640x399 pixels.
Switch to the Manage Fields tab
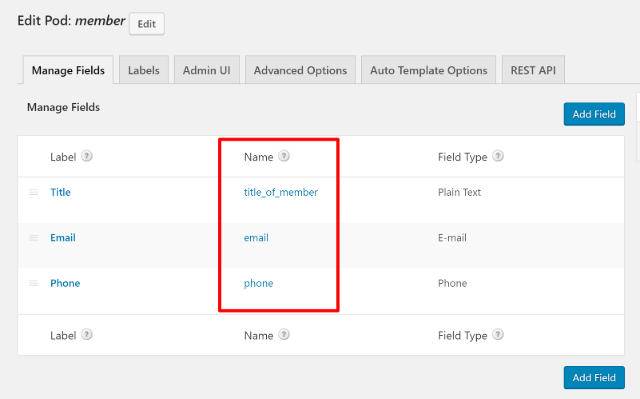click(x=68, y=70)
